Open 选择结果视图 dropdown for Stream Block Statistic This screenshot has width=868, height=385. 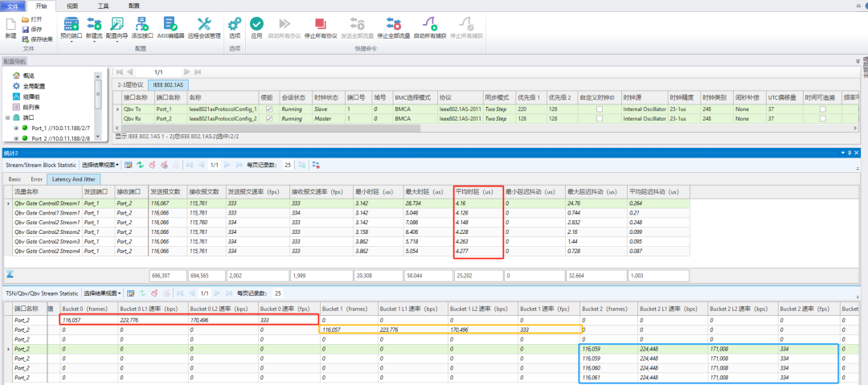tap(100, 165)
